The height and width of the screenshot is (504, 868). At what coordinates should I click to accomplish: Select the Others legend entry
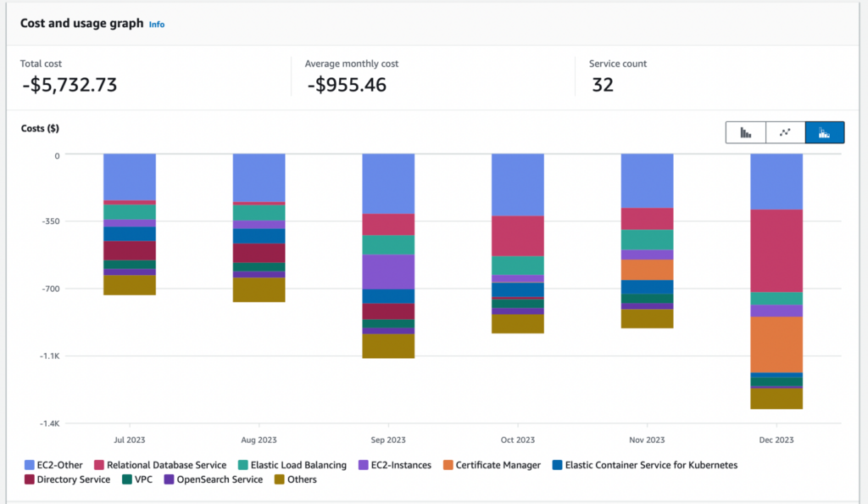pyautogui.click(x=295, y=479)
